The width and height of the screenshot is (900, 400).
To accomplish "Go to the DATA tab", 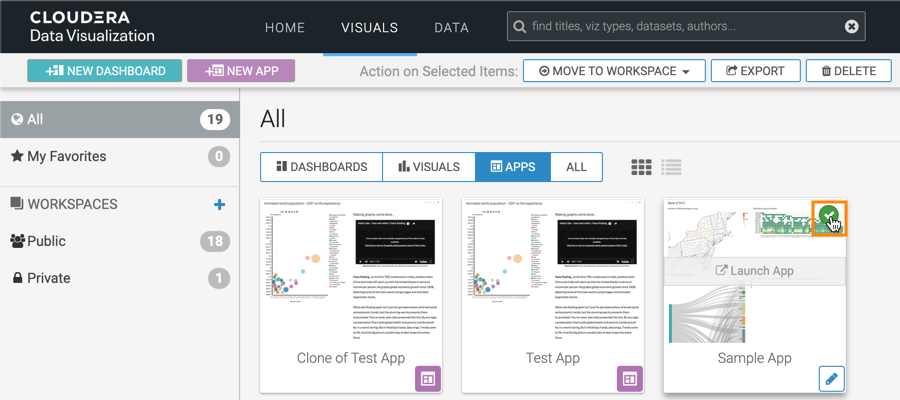I will 451,28.
